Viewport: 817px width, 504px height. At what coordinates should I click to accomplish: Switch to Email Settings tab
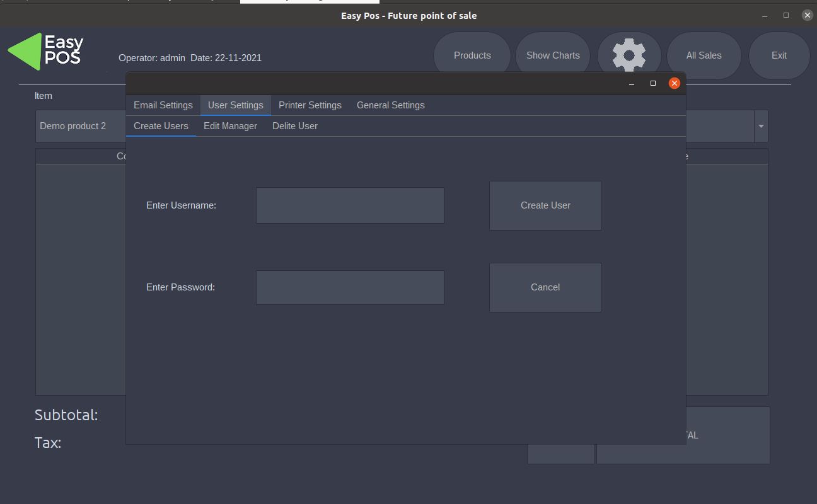point(163,105)
